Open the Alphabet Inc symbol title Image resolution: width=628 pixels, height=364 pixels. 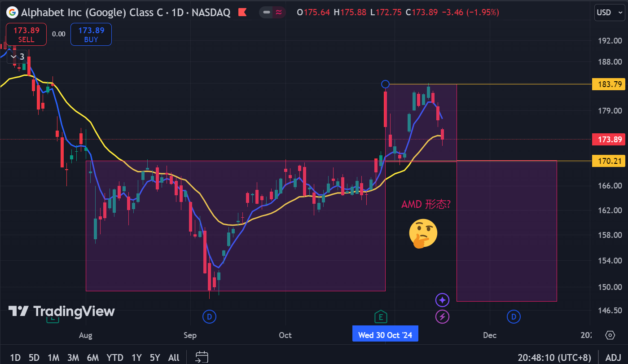[126, 12]
